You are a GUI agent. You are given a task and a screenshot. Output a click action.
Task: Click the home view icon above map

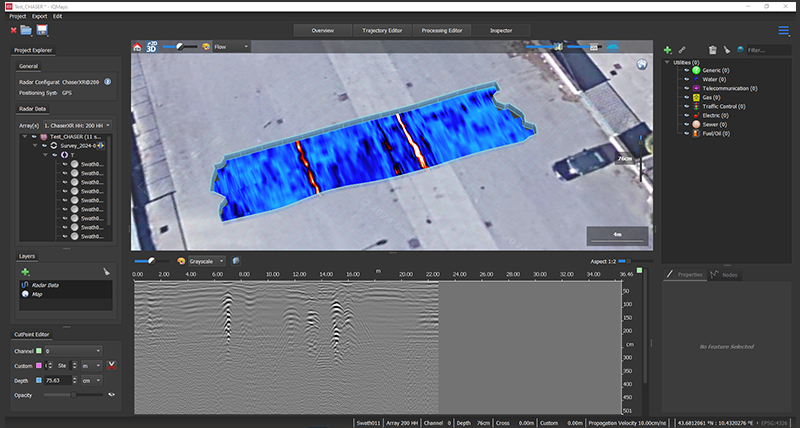click(x=139, y=46)
